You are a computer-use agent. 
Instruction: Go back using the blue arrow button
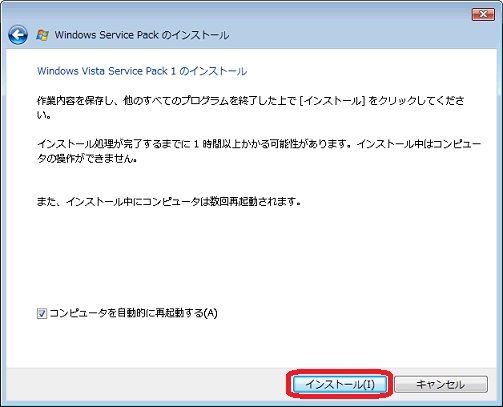(18, 35)
